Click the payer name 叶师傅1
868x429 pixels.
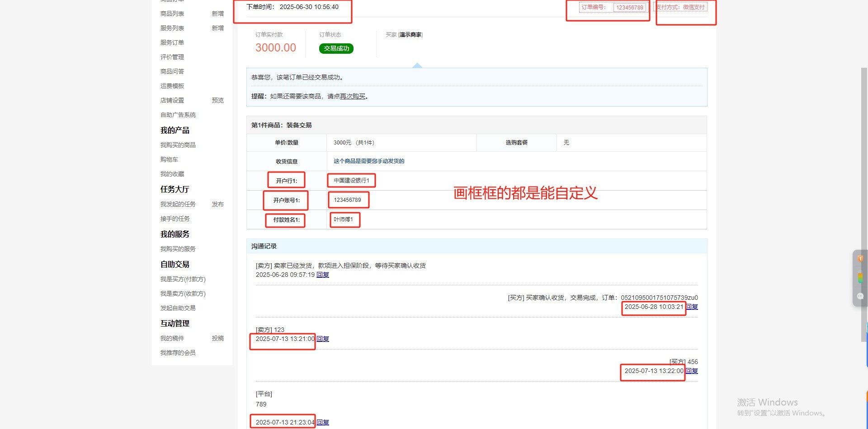pos(344,219)
